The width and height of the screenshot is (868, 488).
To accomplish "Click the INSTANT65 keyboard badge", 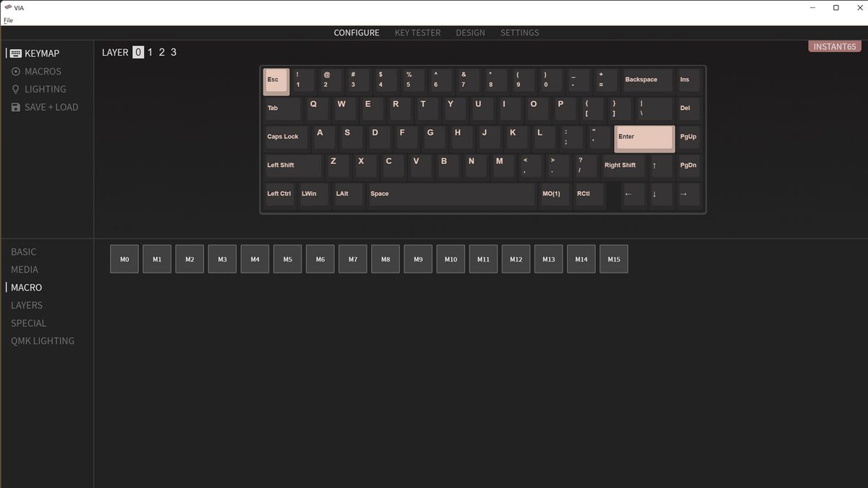I will 835,46.
